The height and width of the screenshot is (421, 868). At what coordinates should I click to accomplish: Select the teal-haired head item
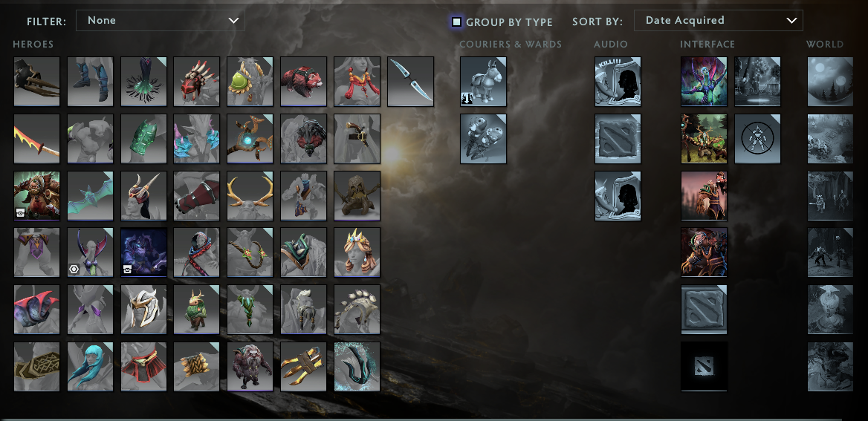pyautogui.click(x=90, y=367)
